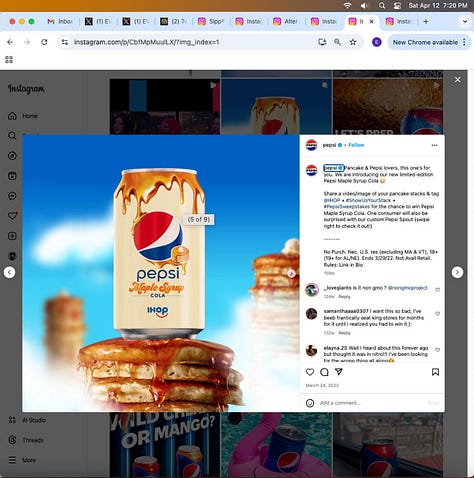
Task: Click the Instagram logo
Action: [26, 89]
